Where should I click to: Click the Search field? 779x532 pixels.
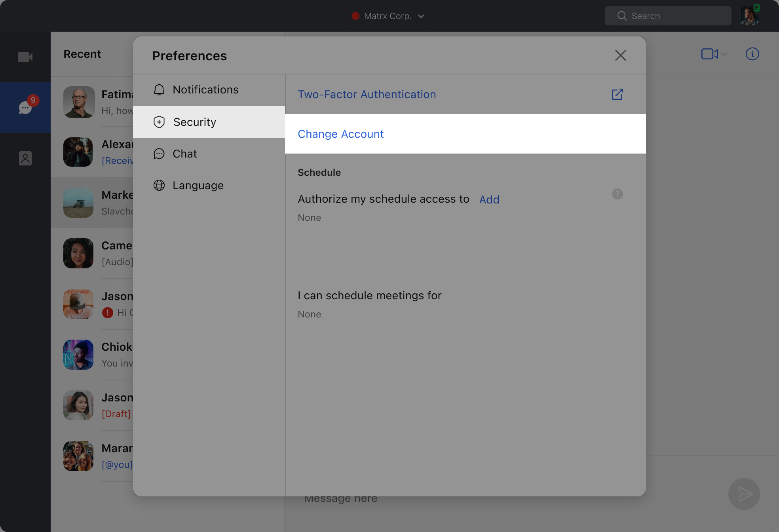coord(668,16)
